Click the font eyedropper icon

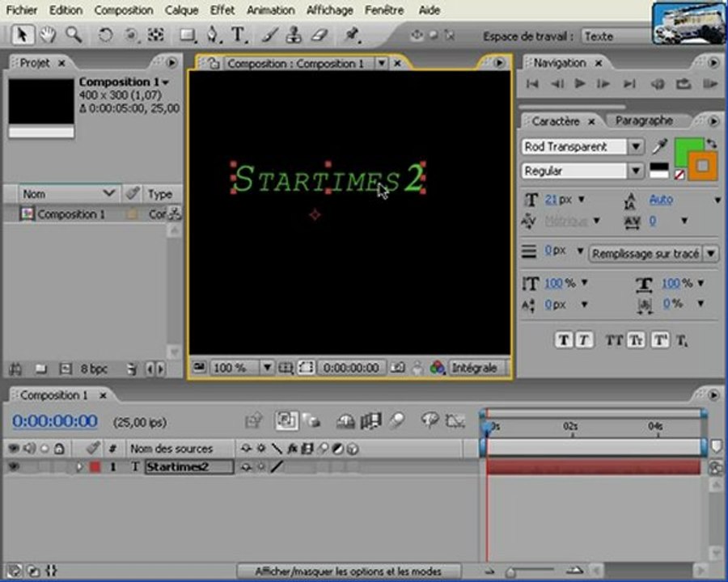(x=659, y=146)
